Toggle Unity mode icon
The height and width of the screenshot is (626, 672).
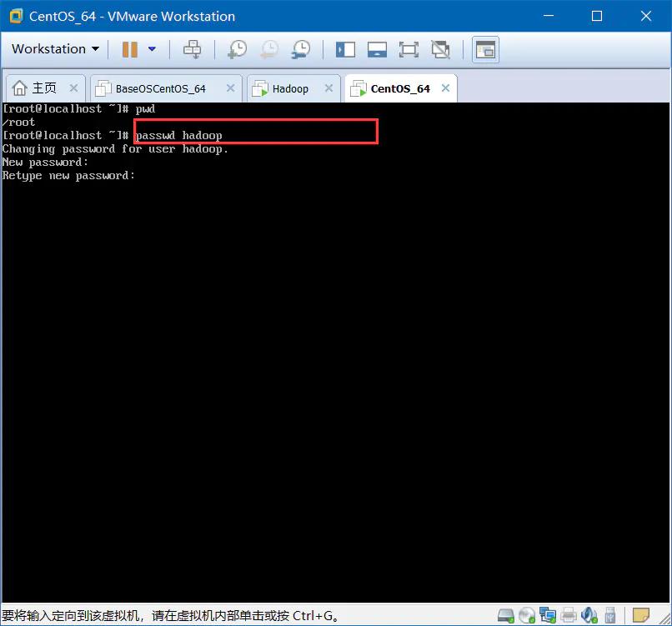(x=440, y=49)
